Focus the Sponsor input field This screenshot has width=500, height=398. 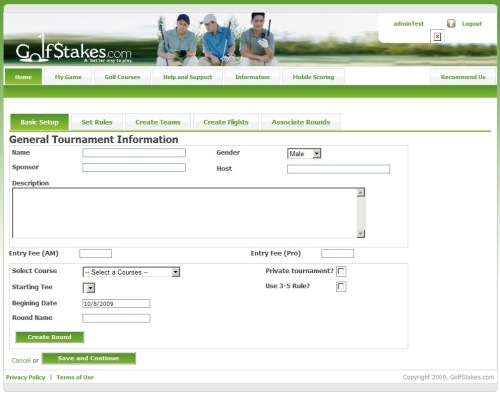pos(134,167)
